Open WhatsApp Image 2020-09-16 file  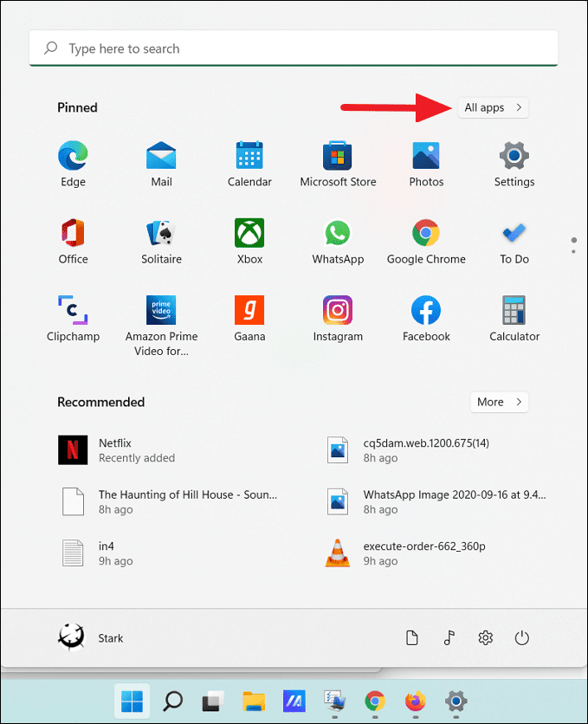436,502
